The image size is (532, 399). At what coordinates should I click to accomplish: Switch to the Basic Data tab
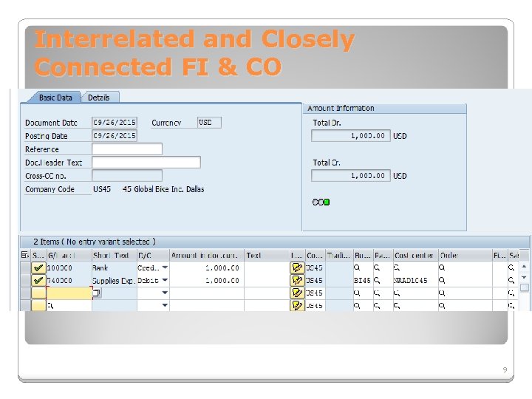pyautogui.click(x=55, y=98)
